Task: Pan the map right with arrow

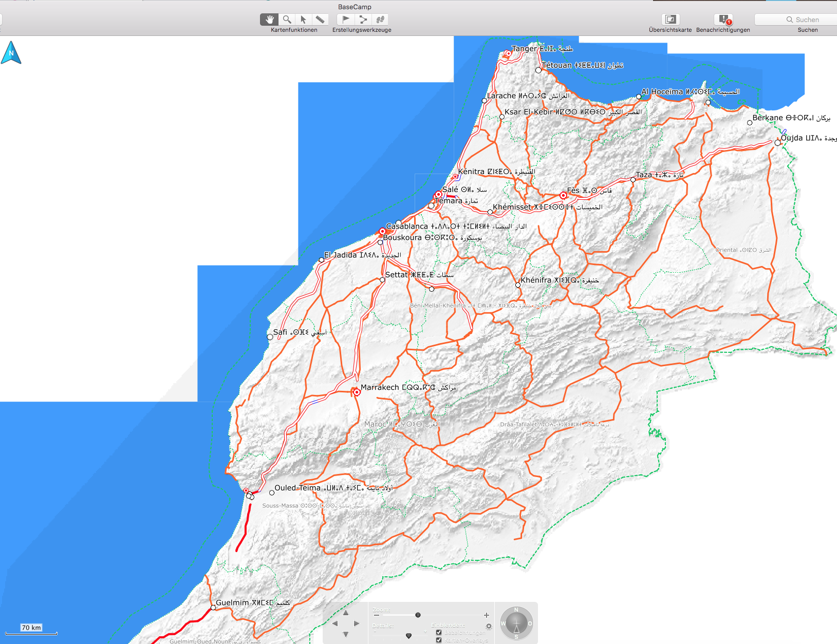Action: pos(357,623)
